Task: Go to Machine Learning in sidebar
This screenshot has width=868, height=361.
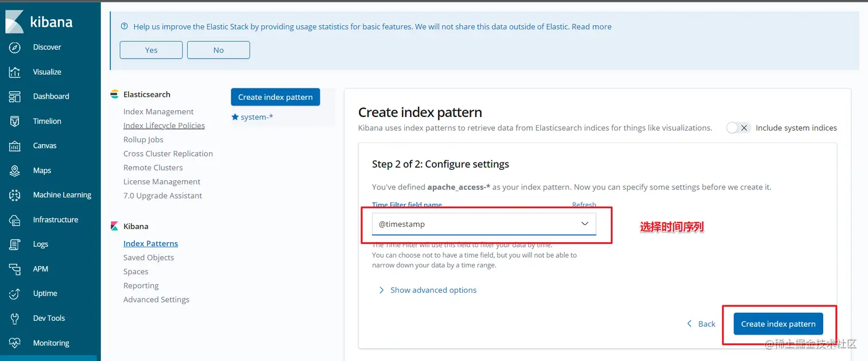Action: point(62,195)
